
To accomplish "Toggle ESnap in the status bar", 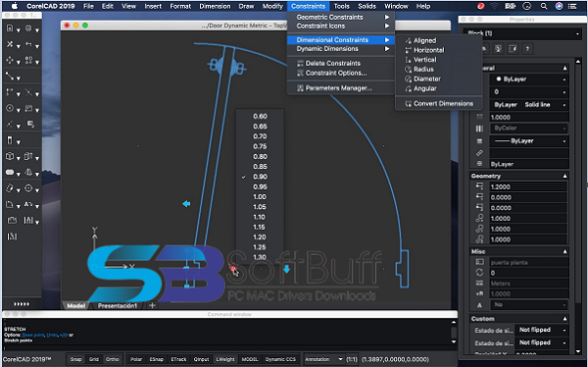I will click(156, 359).
